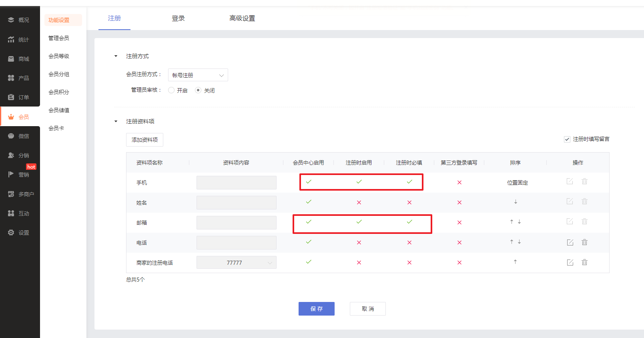Click the 添加资料项 button

(x=144, y=140)
